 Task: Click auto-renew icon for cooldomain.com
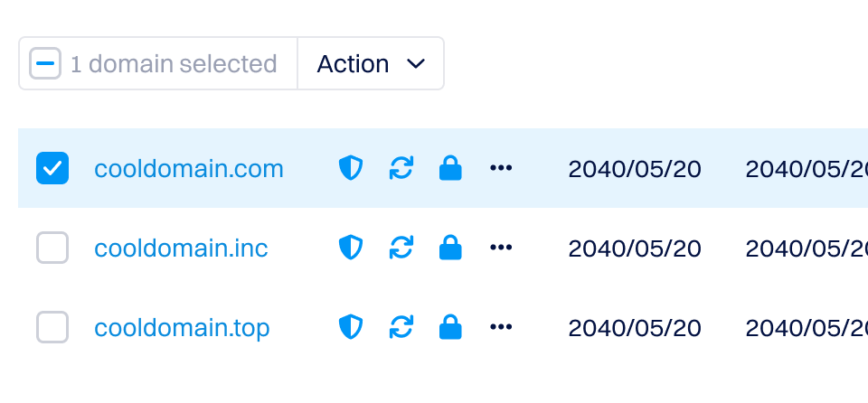pyautogui.click(x=401, y=168)
